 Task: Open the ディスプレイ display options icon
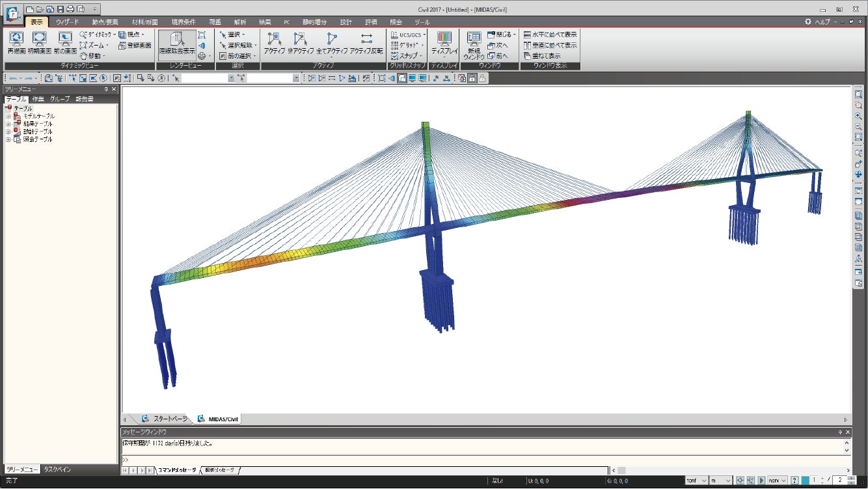(x=444, y=43)
